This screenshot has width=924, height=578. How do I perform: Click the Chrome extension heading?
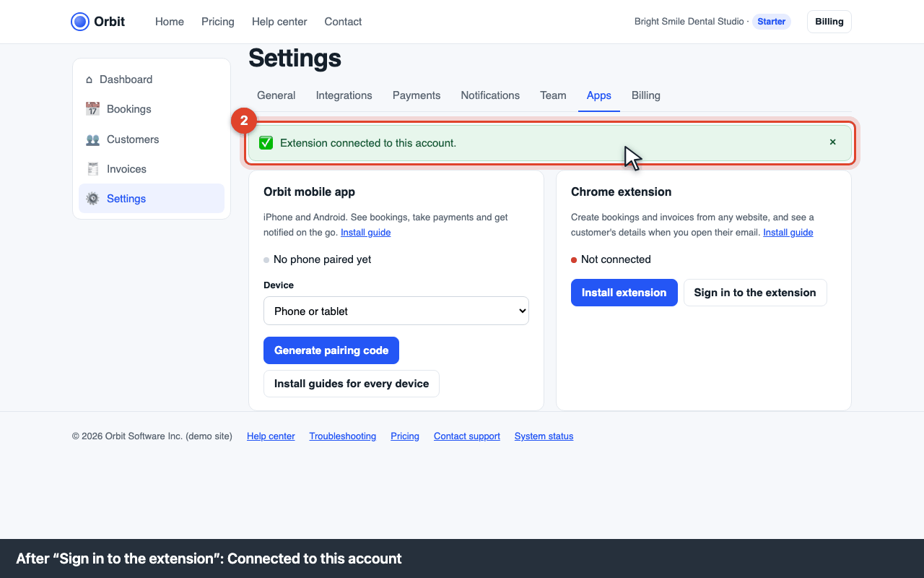tap(622, 192)
